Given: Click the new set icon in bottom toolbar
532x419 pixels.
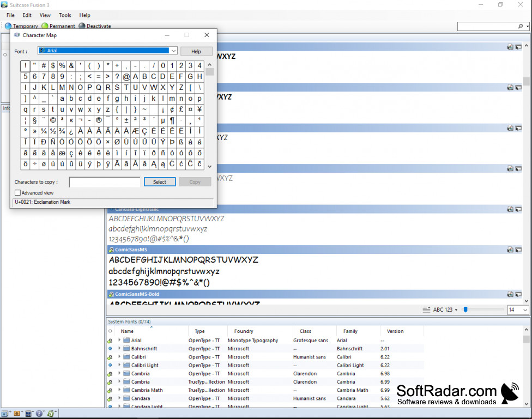Looking at the screenshot, I should tap(5, 414).
